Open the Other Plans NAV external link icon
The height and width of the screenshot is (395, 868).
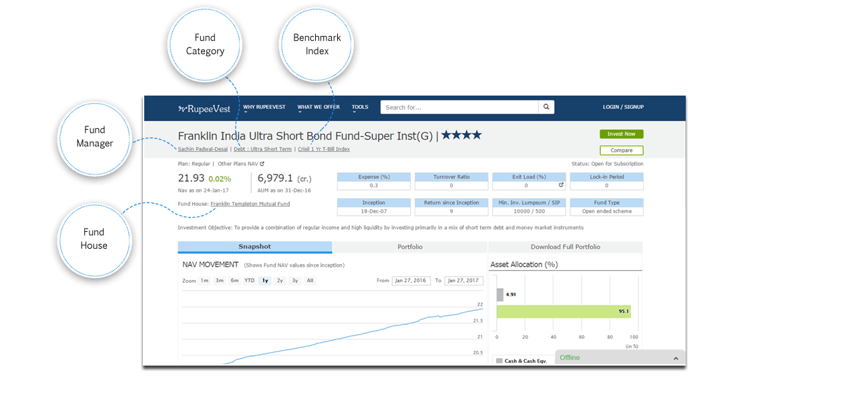(x=262, y=164)
